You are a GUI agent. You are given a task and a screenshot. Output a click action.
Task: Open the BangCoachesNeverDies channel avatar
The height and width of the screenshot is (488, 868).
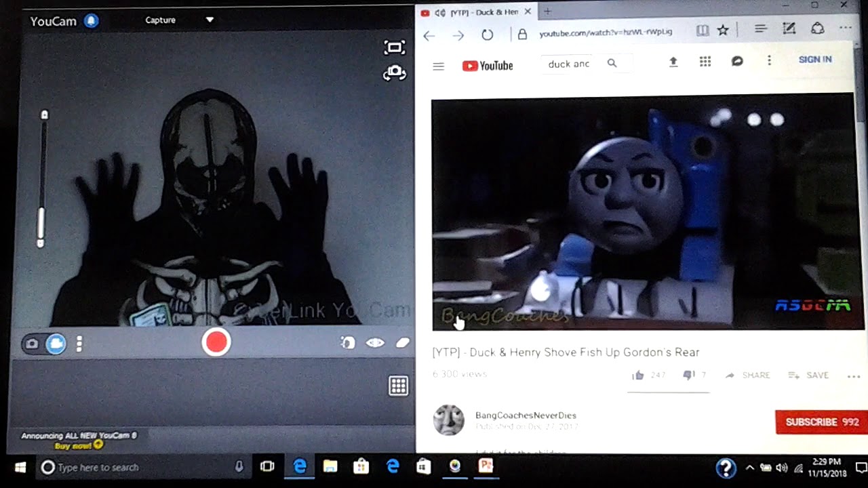click(x=448, y=420)
